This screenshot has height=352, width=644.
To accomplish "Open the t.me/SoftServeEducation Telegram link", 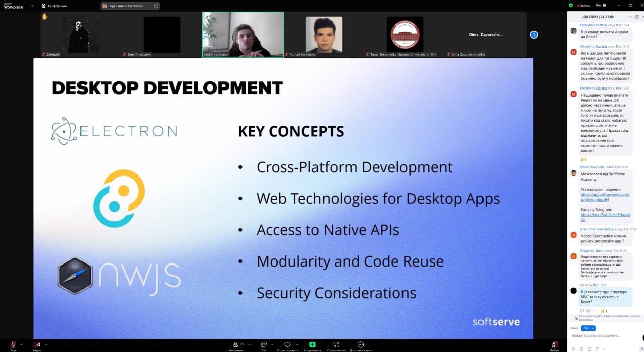I will tap(605, 217).
